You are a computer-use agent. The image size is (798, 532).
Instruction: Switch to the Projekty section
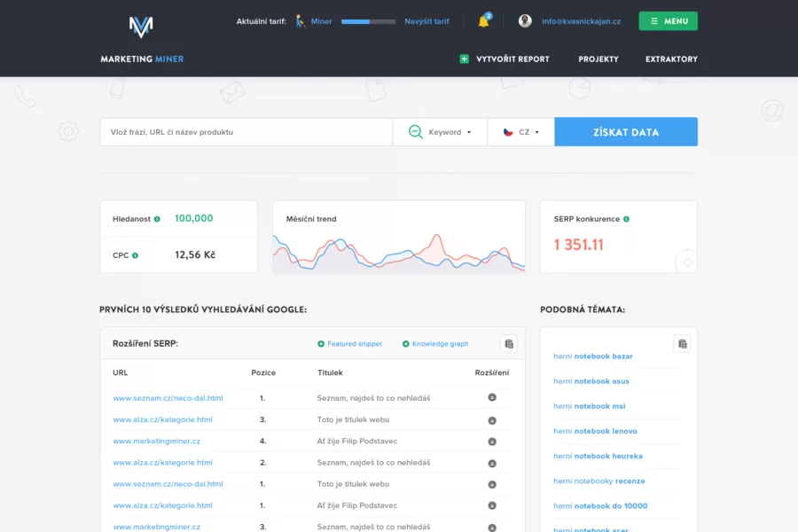(x=598, y=59)
